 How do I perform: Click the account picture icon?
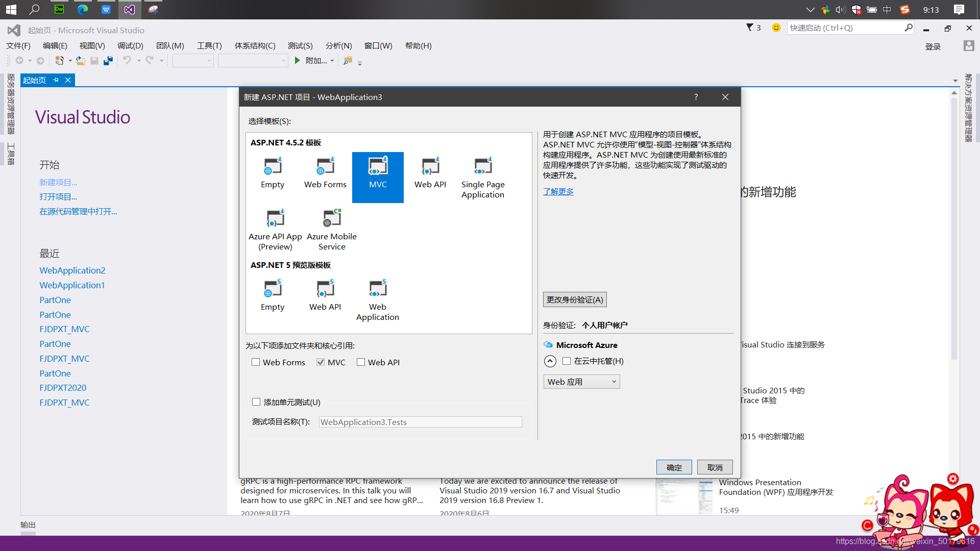pos(969,46)
